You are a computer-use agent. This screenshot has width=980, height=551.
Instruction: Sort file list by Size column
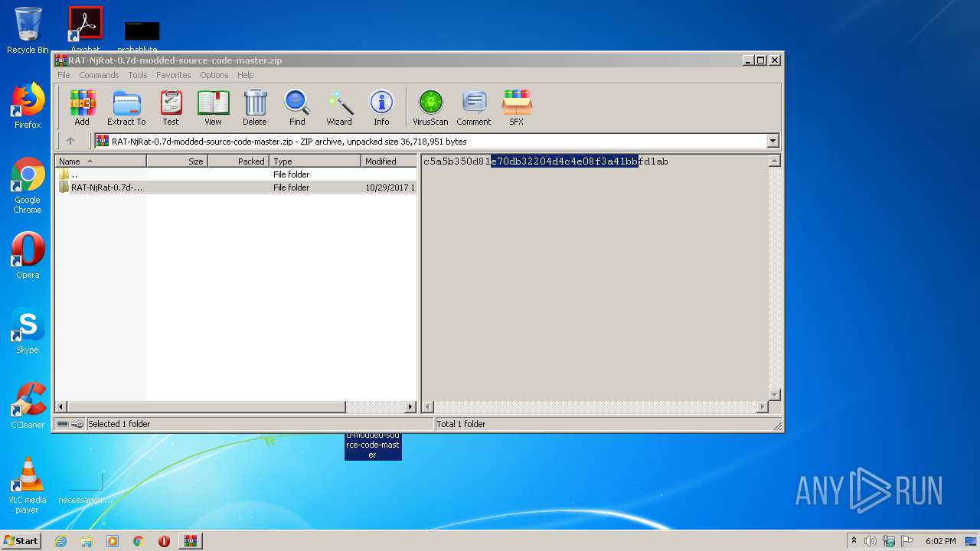[x=177, y=161]
